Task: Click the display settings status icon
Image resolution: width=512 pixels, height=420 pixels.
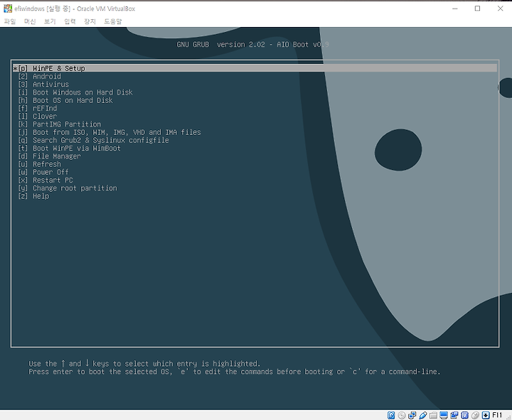Action: [444, 415]
